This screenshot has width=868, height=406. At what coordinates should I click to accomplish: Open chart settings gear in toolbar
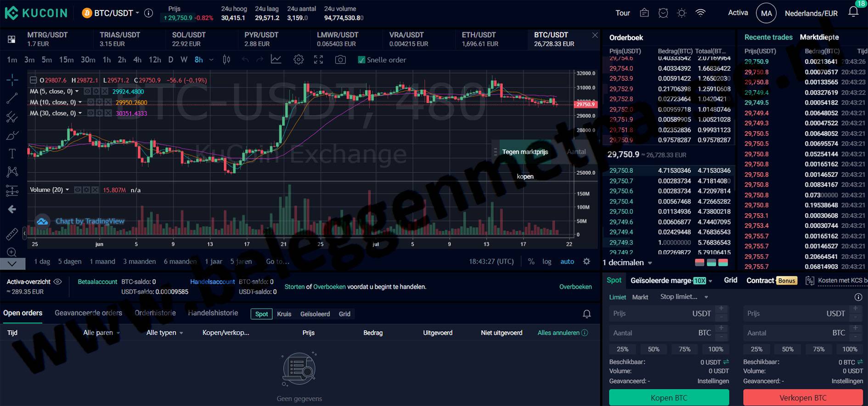(x=299, y=60)
